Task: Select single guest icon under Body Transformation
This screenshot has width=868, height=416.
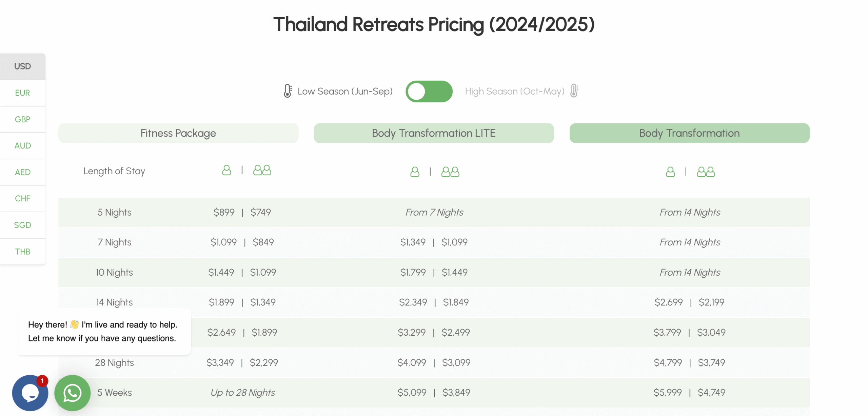Action: pos(670,172)
